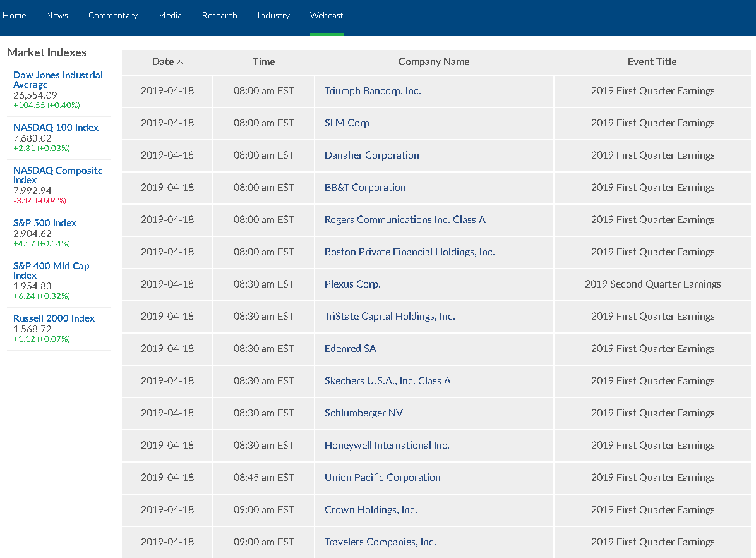Open the Edenred SA company link
The image size is (756, 558).
[x=350, y=349]
